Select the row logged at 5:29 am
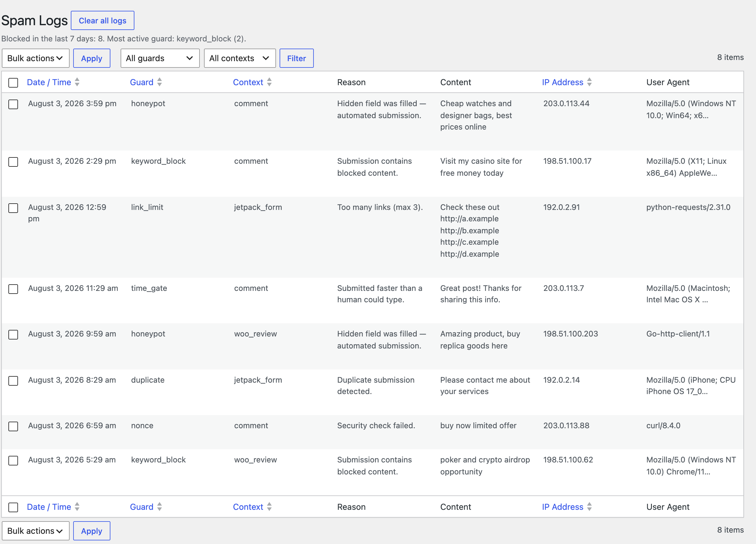The height and width of the screenshot is (544, 756). [x=13, y=460]
